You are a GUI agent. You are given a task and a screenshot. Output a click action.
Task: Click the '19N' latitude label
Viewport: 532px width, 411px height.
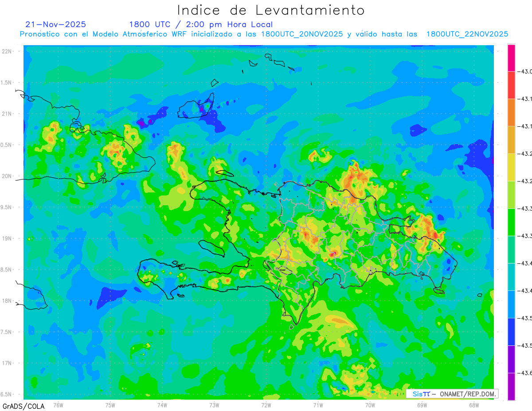point(8,239)
